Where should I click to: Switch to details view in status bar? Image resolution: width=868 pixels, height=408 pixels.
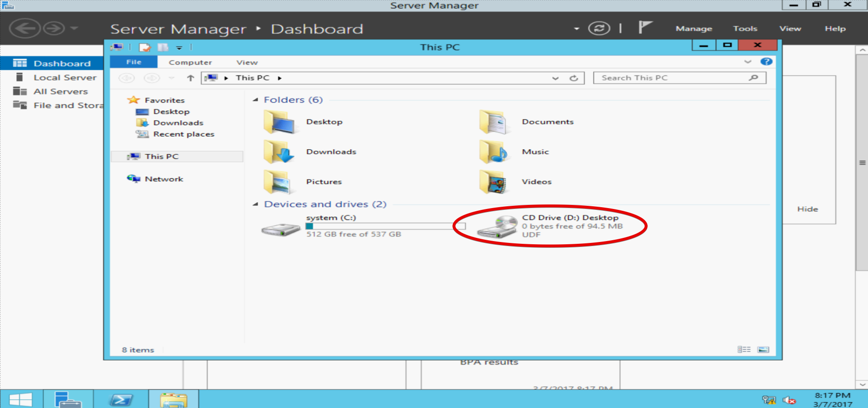pyautogui.click(x=744, y=350)
